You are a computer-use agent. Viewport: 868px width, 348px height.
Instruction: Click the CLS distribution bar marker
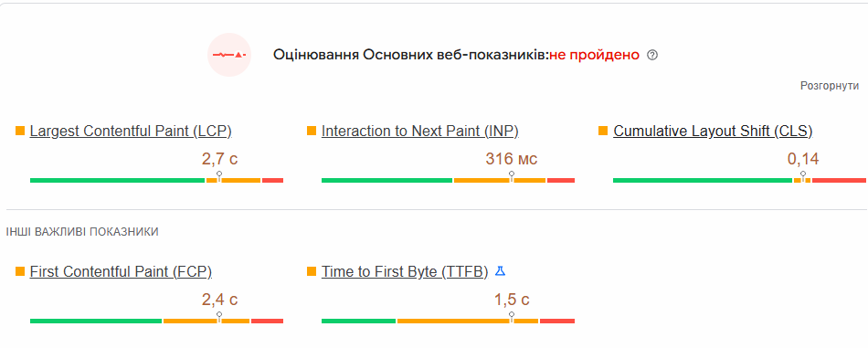[x=803, y=176]
